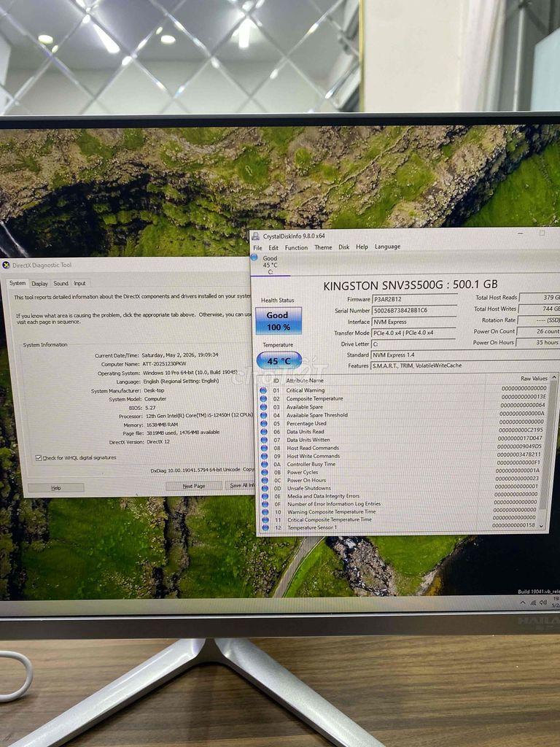
Task: Click the Next Page button
Action: [194, 486]
